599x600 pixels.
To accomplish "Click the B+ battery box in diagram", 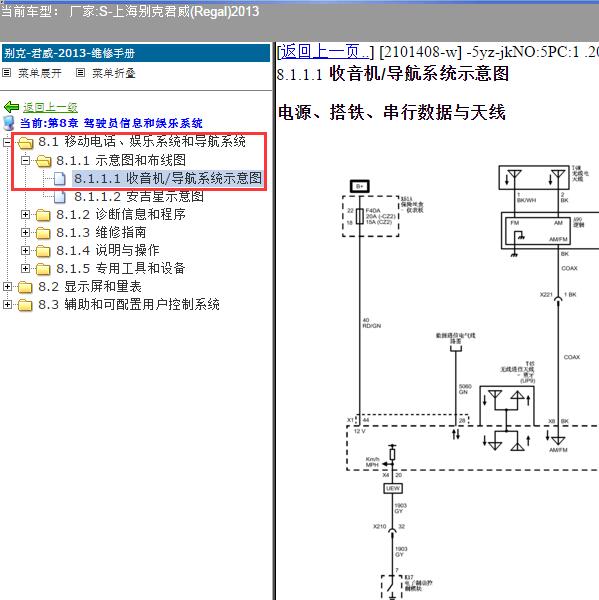I will click(x=360, y=186).
